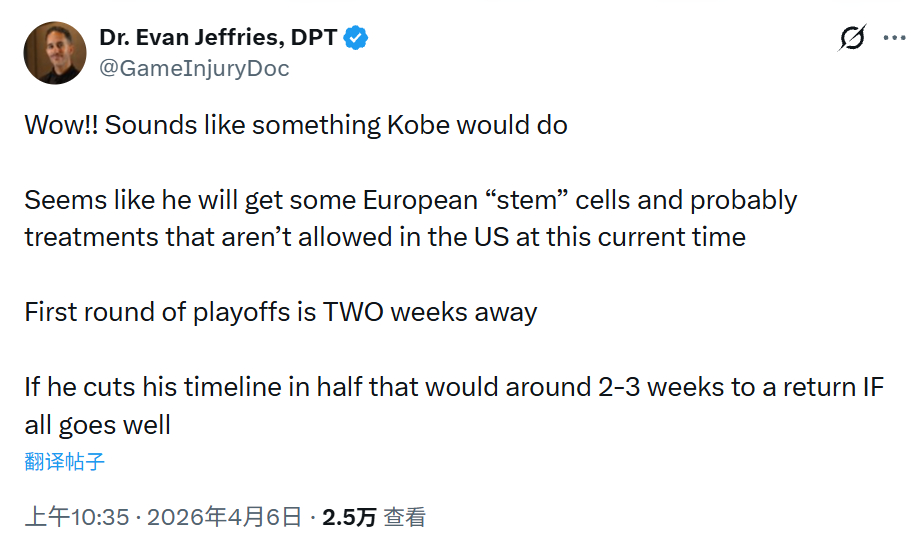
Task: Click the Grok slashed-circle icon
Action: pyautogui.click(x=852, y=39)
